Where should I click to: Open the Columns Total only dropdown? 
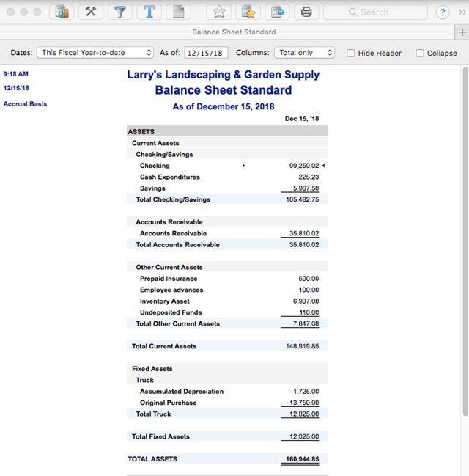click(x=305, y=53)
